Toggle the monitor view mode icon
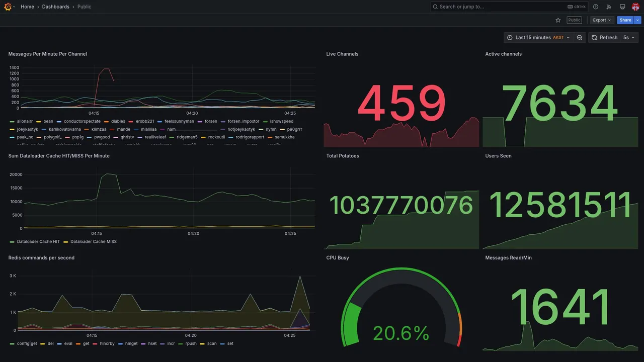The width and height of the screenshot is (644, 362). point(622,7)
